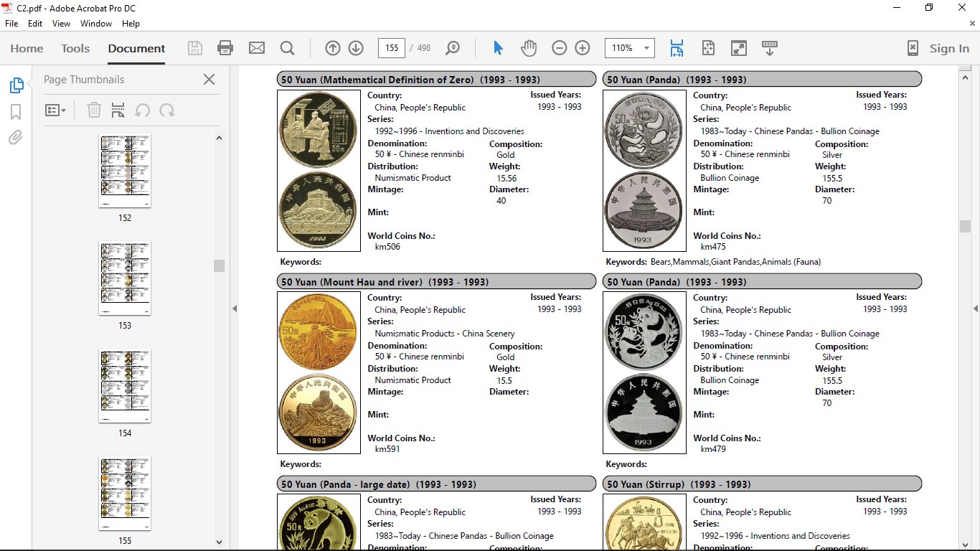Open the Document tab

tap(136, 48)
